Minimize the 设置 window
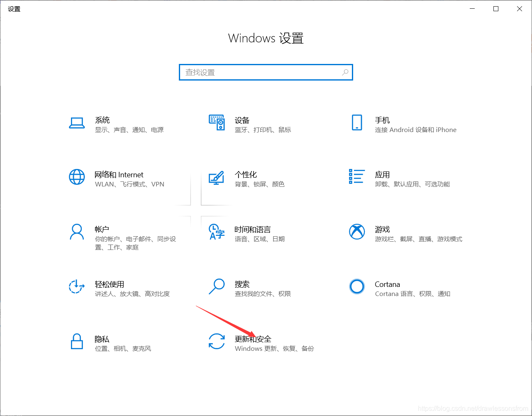Image resolution: width=532 pixels, height=416 pixels. (x=472, y=9)
